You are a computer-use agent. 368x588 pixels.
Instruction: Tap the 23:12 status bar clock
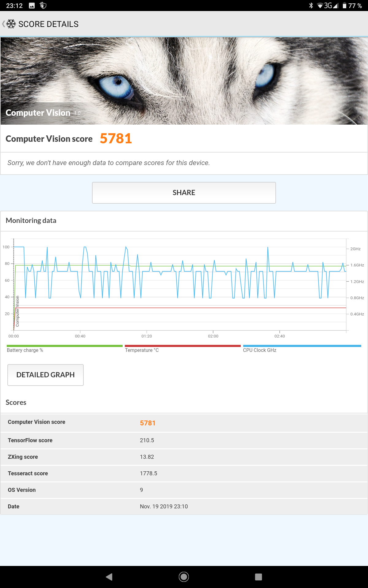pyautogui.click(x=14, y=6)
